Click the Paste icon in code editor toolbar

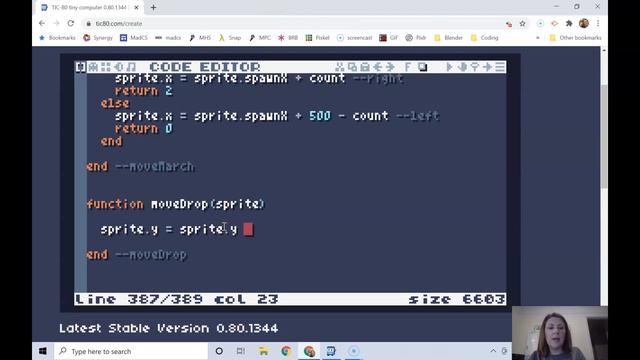click(365, 67)
